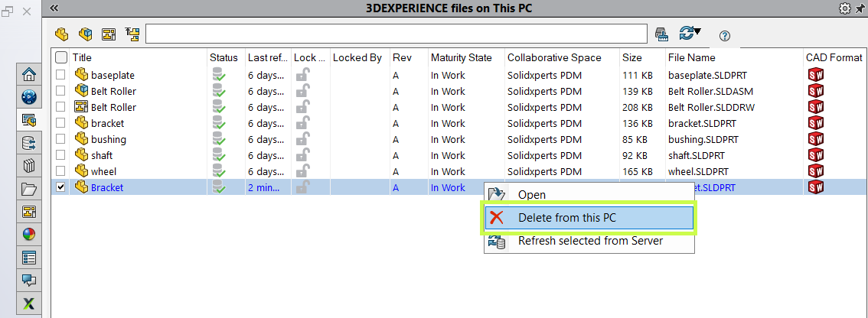Open the color wheel Appearances tab icon

(29, 235)
